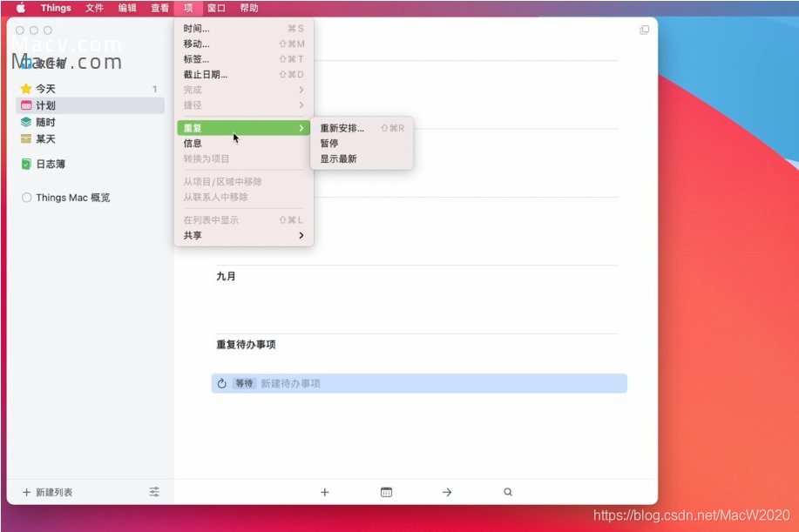Click the calendar icon in bottom toolbar
The height and width of the screenshot is (532, 799).
(385, 492)
